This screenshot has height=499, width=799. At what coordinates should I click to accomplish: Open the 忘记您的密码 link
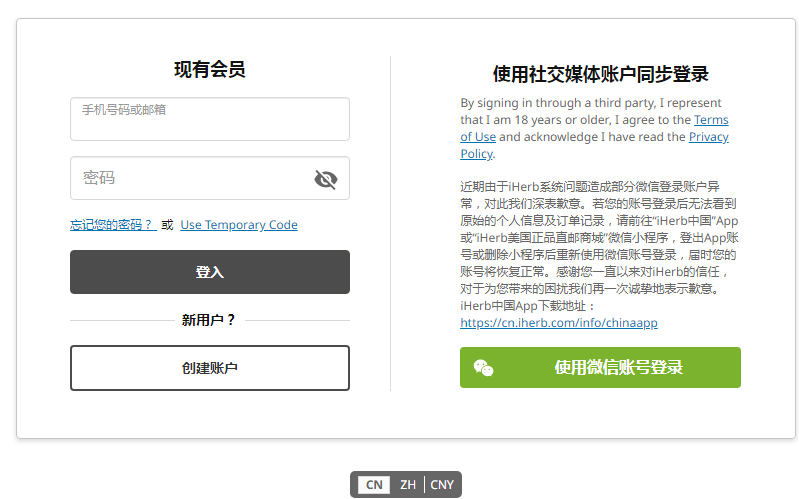tap(112, 225)
